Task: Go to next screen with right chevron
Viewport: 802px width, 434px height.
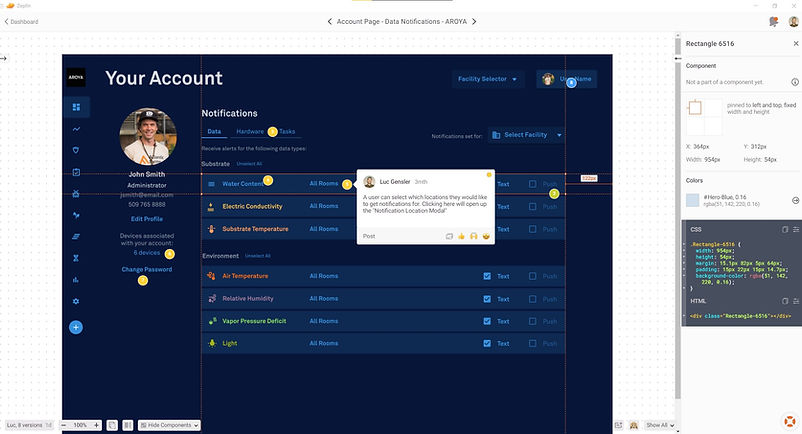Action: point(474,21)
